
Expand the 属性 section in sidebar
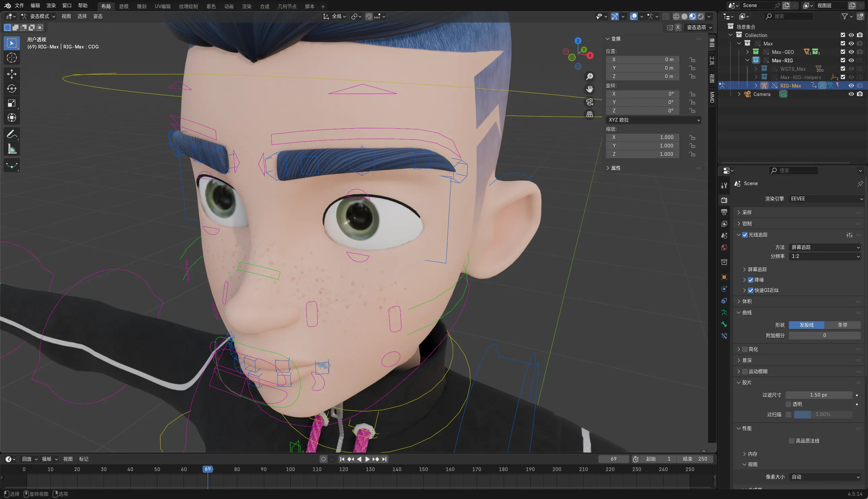pos(615,168)
